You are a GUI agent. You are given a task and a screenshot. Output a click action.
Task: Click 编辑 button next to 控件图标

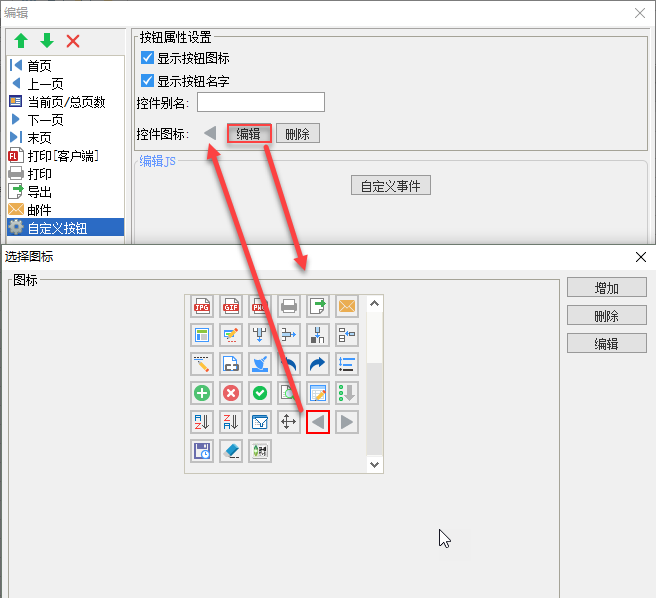pos(249,133)
